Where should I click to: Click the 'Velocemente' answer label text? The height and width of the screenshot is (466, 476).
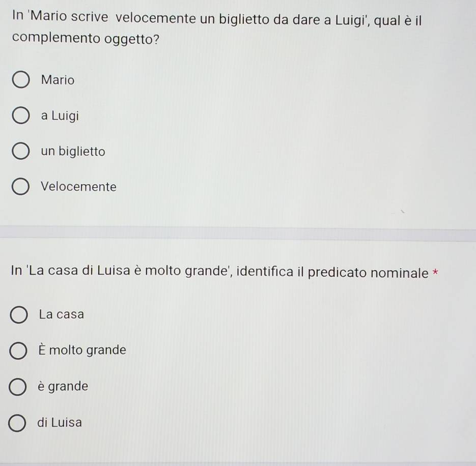pos(78,186)
